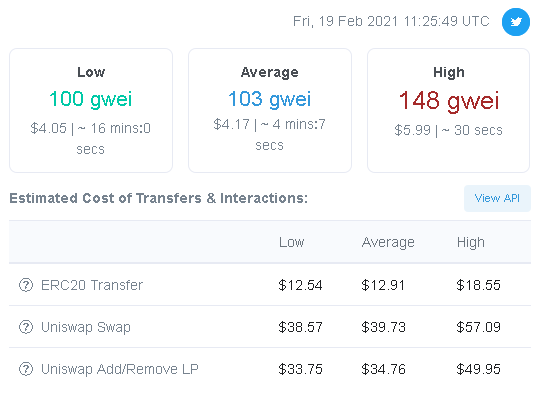Click the help icon beside Uniswap Add/Remove LP
Screen dimensions: 538x393
[26, 369]
